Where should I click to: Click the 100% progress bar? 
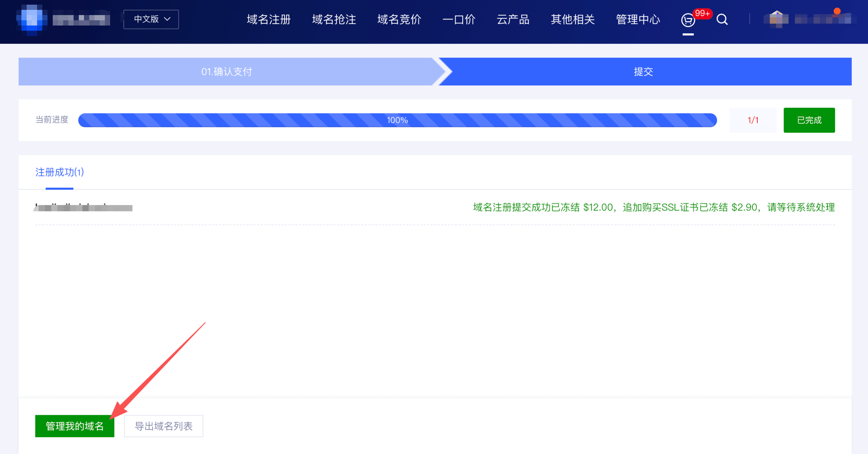pyautogui.click(x=397, y=120)
